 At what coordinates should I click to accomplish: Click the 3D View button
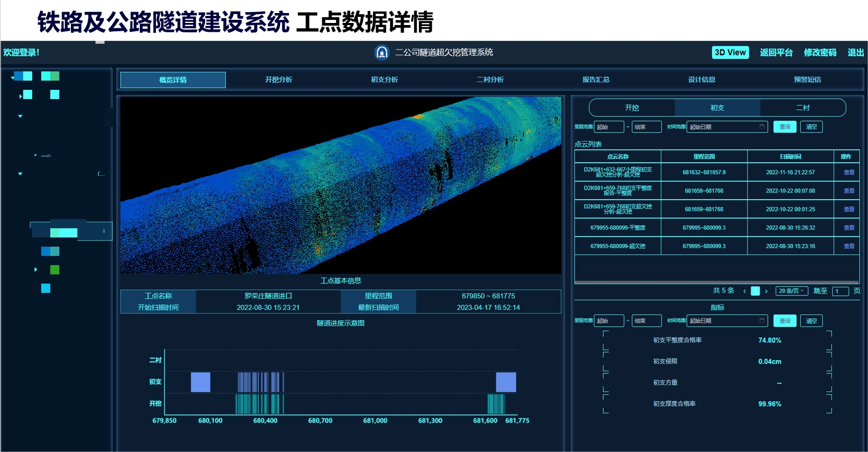coord(730,53)
